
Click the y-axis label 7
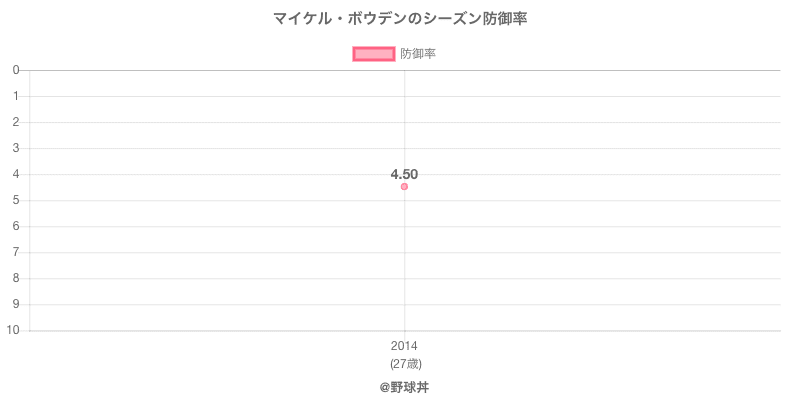tap(17, 252)
